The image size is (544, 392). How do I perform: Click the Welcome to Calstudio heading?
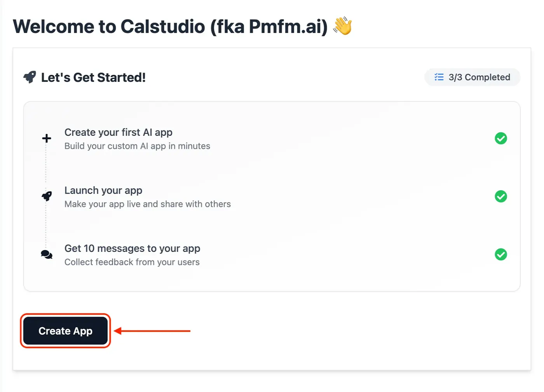(170, 26)
